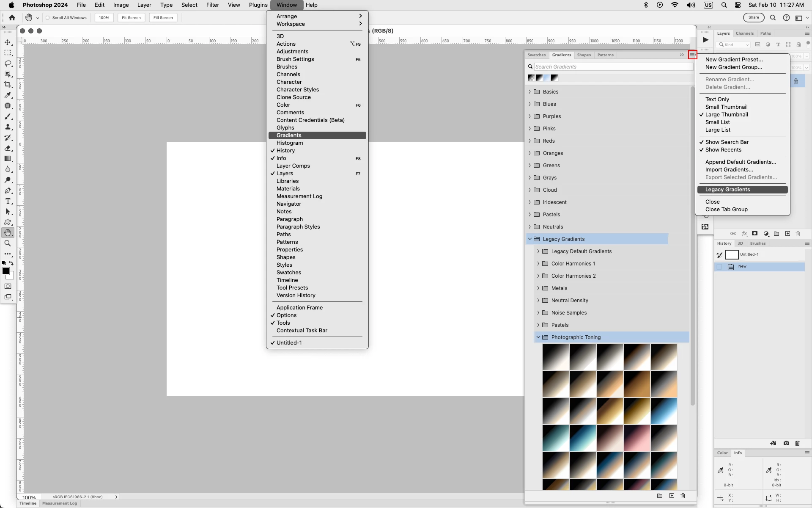Enable Scroll All Windows checkbox
This screenshot has width=812, height=508.
48,18
